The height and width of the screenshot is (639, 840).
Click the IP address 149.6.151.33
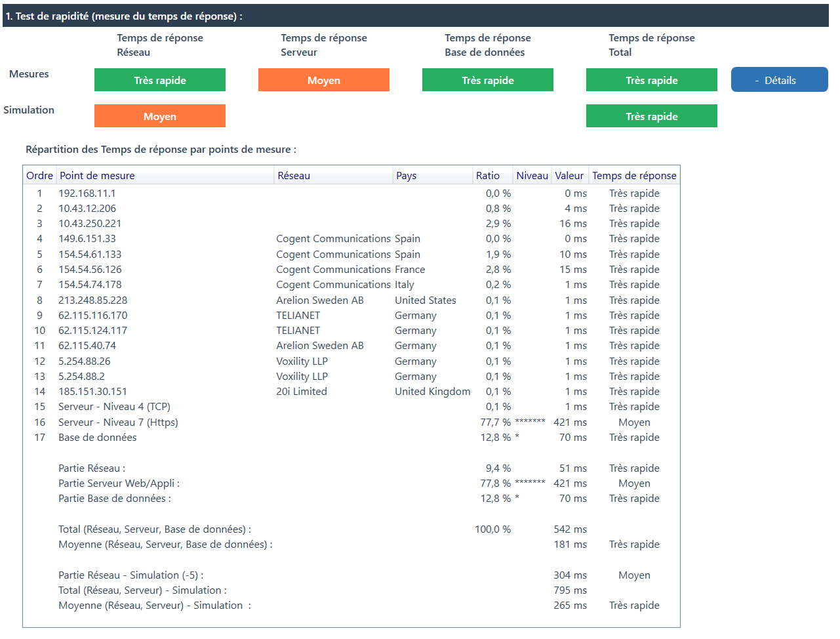[x=87, y=239]
